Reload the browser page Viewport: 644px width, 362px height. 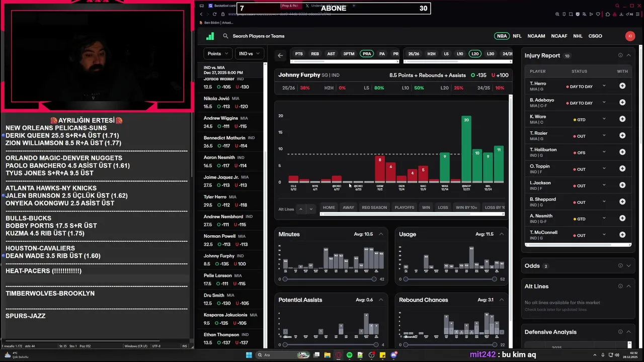(x=215, y=14)
